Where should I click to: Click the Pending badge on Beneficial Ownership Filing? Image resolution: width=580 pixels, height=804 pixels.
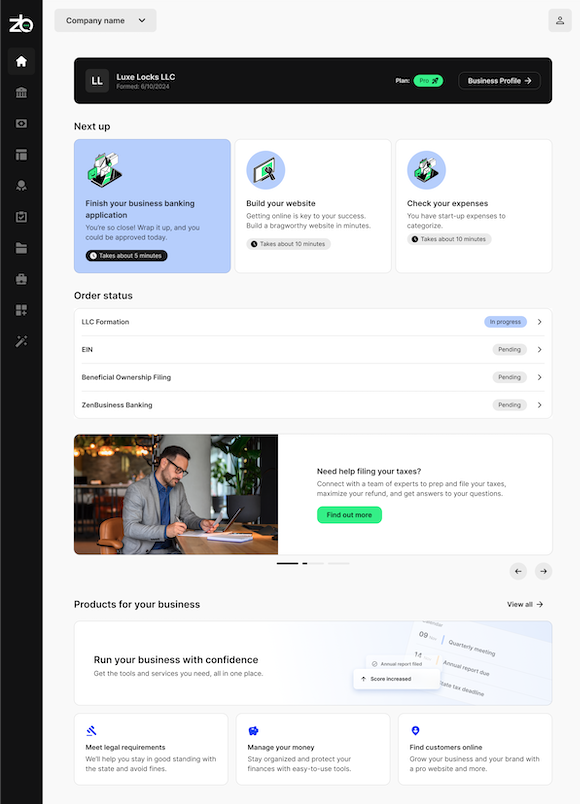509,377
